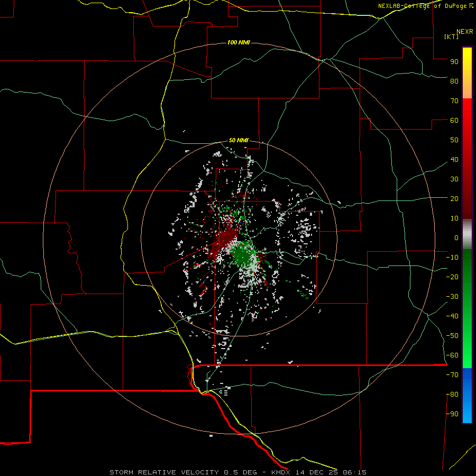This screenshot has height=476, width=476.
Task: Click the 80 value on velocity scale
Action: 454,81
